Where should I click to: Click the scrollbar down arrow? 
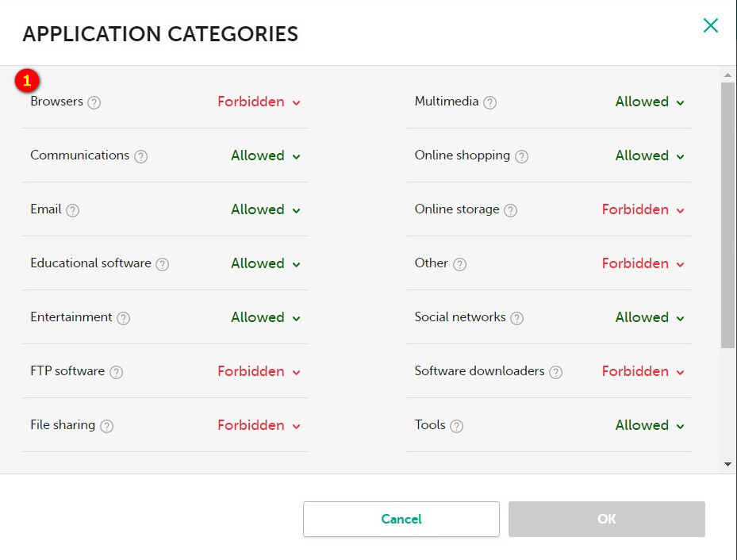(x=728, y=465)
